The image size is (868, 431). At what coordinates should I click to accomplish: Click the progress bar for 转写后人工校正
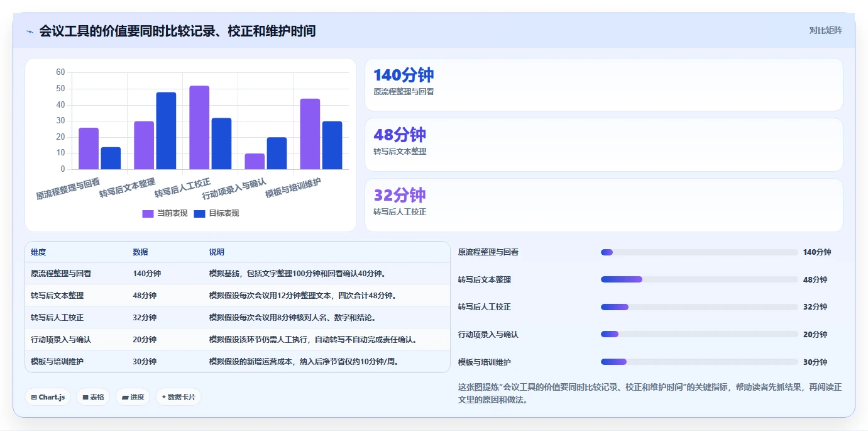pyautogui.click(x=699, y=307)
